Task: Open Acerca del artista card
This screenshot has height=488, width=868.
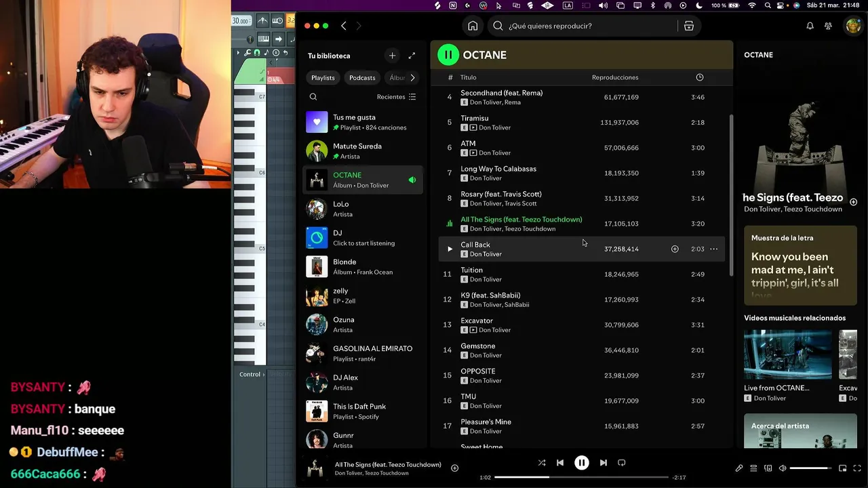Action: click(x=800, y=431)
